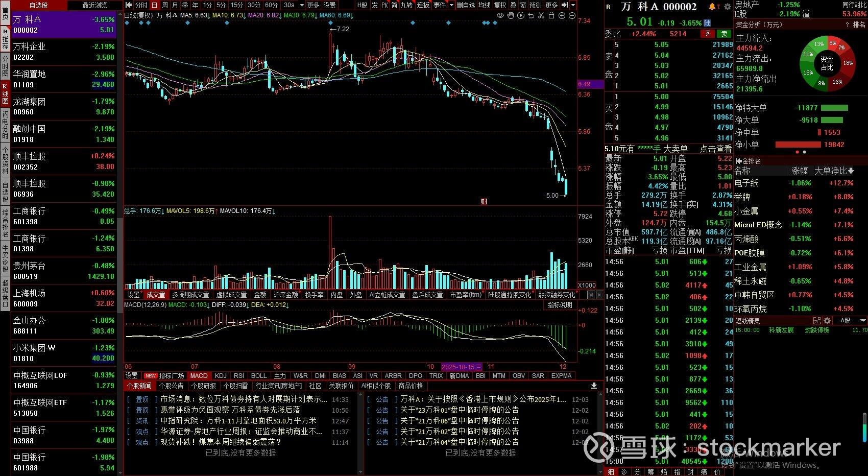Toggle 复权 price adjustment
Screen dimensions: 868x476
point(500,5)
